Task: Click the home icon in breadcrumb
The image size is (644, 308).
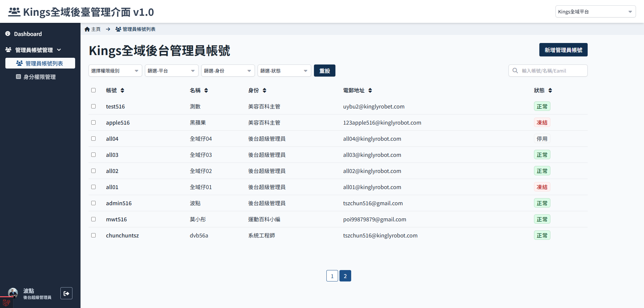Action: coord(87,29)
